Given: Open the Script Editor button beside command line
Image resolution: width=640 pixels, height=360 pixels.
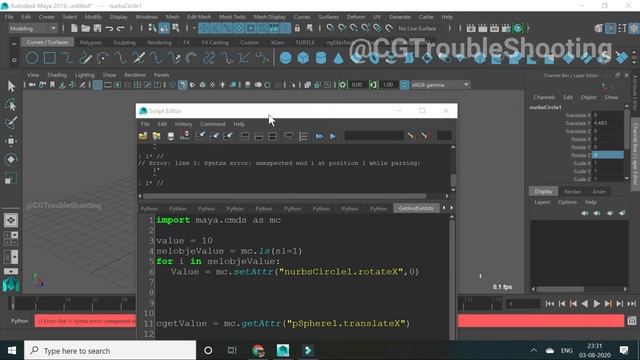Looking at the screenshot, I should click(x=632, y=321).
